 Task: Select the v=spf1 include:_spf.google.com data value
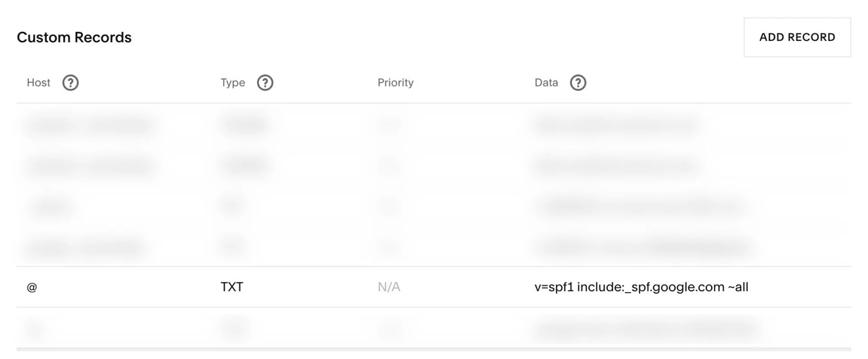coord(641,287)
